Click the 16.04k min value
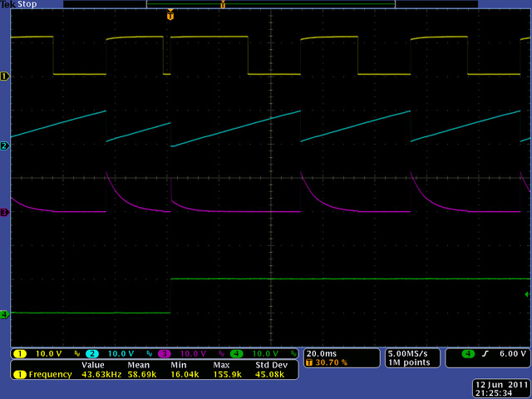The width and height of the screenshot is (532, 399). [x=185, y=375]
